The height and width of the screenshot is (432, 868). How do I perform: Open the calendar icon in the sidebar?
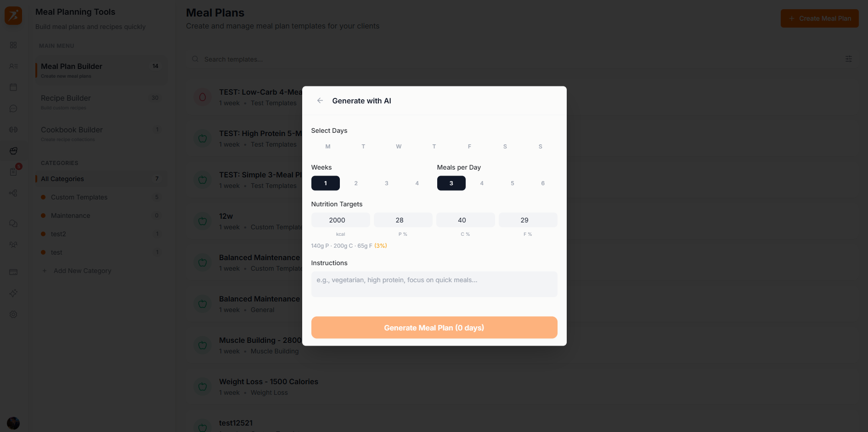tap(13, 87)
